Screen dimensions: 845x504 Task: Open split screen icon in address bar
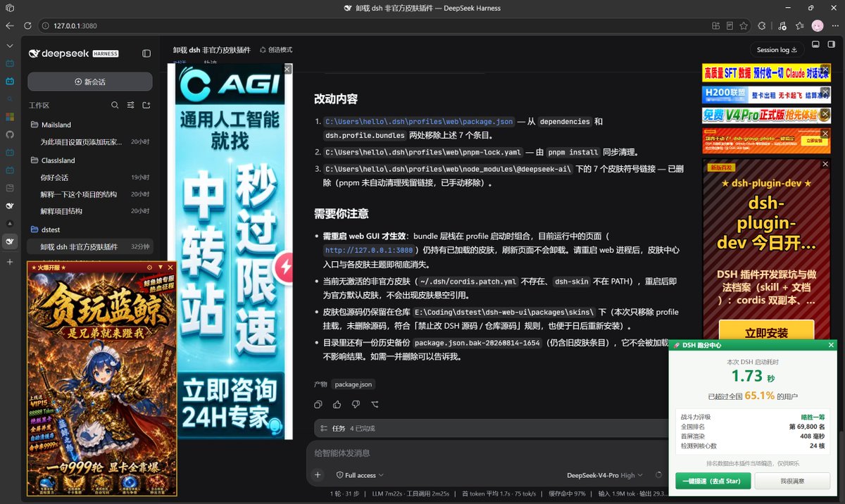click(715, 26)
